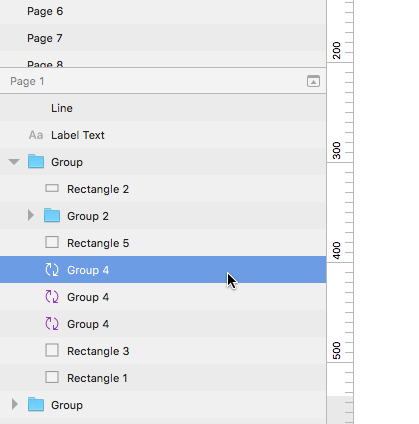Expand the bottom collapsed Group layer
This screenshot has height=424, width=419.
(15, 404)
